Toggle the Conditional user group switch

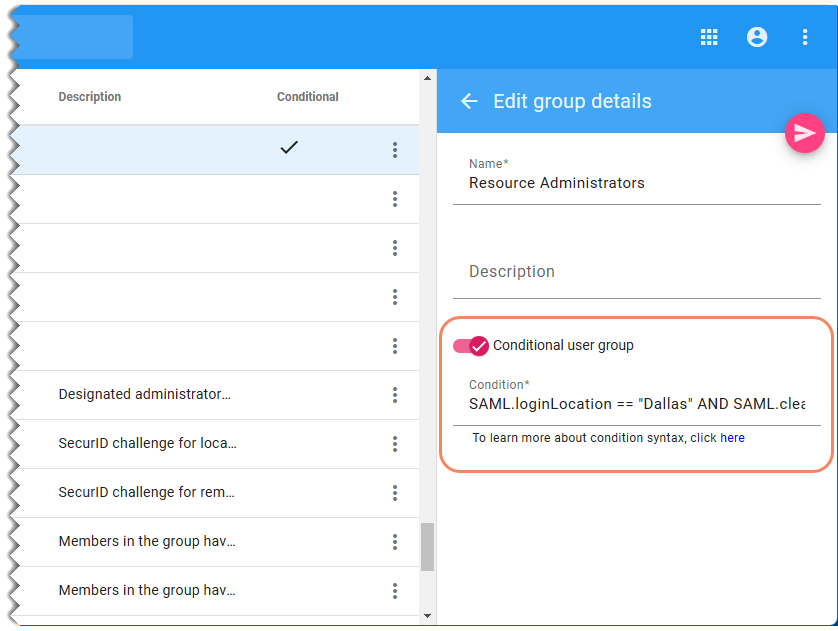[x=470, y=345]
